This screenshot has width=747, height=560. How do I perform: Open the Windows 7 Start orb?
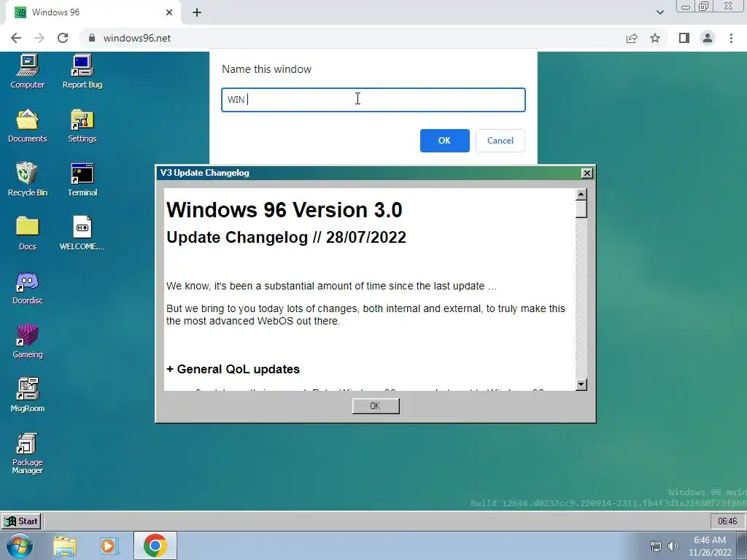20,545
